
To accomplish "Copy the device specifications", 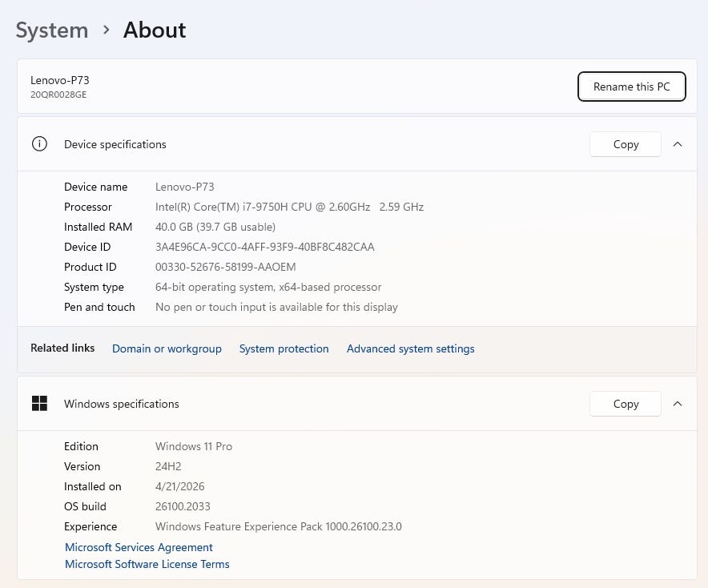I will click(626, 144).
